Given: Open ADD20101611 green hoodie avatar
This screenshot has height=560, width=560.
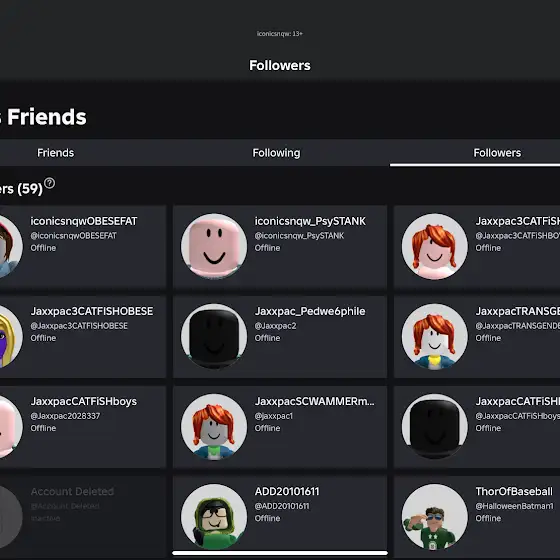Looking at the screenshot, I should (214, 516).
